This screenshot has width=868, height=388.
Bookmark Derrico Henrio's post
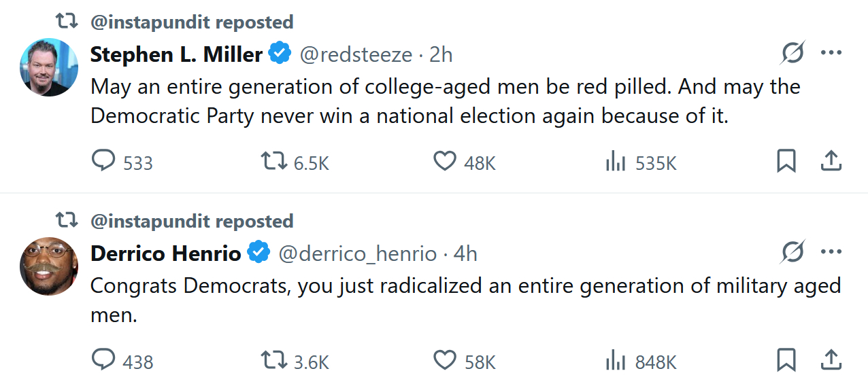click(x=786, y=360)
